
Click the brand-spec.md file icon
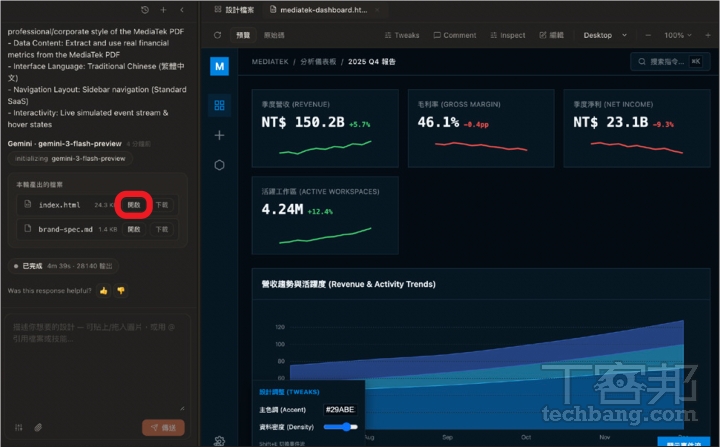[28, 228]
